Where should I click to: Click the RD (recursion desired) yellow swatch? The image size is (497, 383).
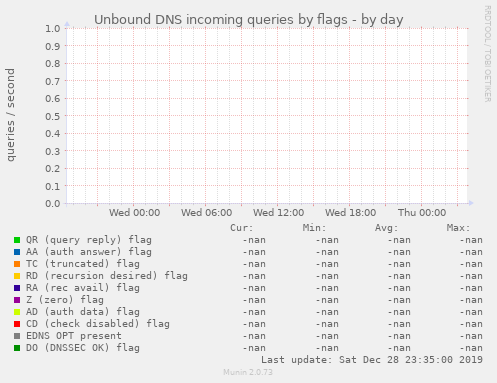tap(17, 276)
